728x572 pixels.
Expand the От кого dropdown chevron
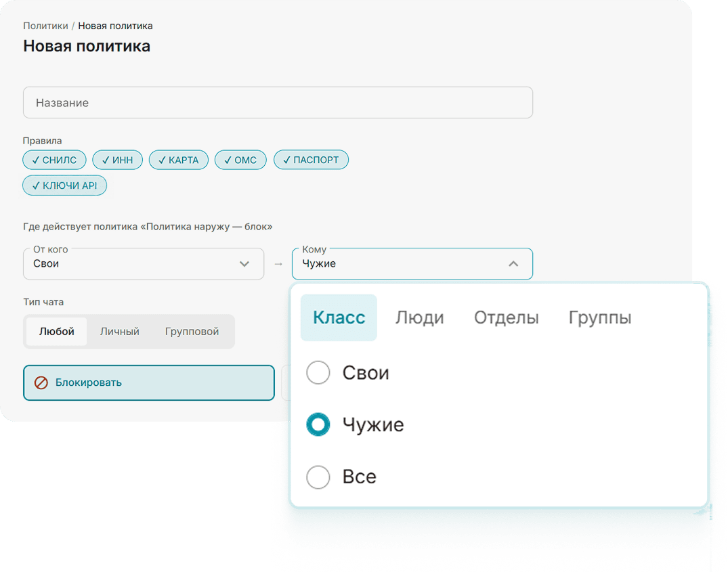click(x=244, y=264)
